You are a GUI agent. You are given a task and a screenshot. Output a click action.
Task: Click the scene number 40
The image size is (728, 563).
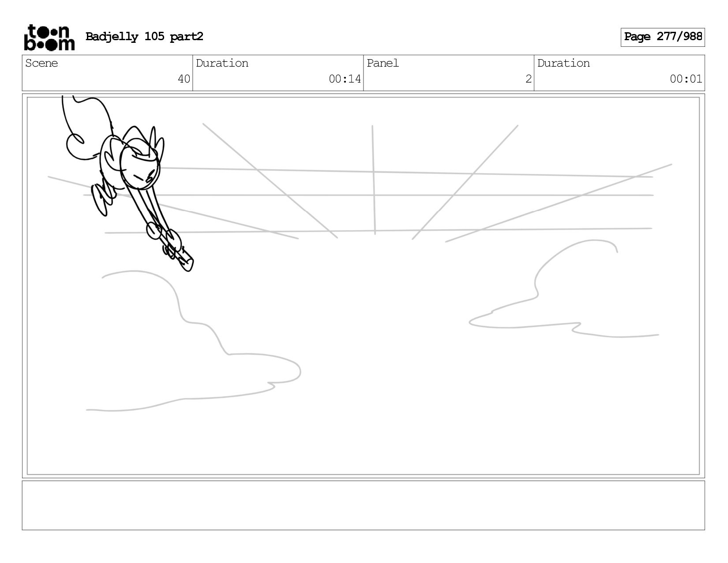(184, 79)
